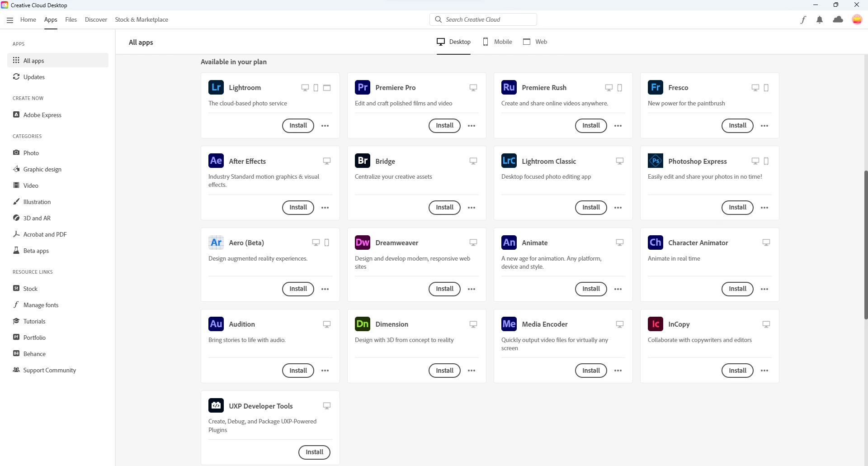Click the vertical scrollbar thumb

pos(866,245)
